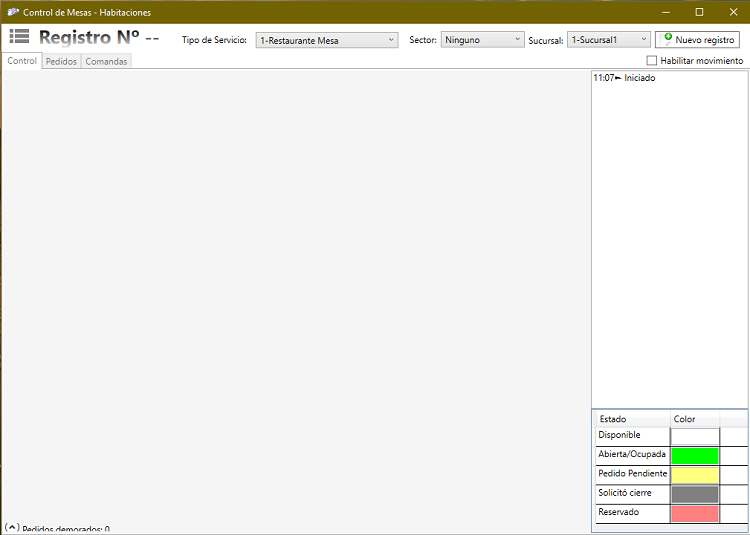Select the Disponible status row label
Image resolution: width=750 pixels, height=535 pixels.
point(619,435)
